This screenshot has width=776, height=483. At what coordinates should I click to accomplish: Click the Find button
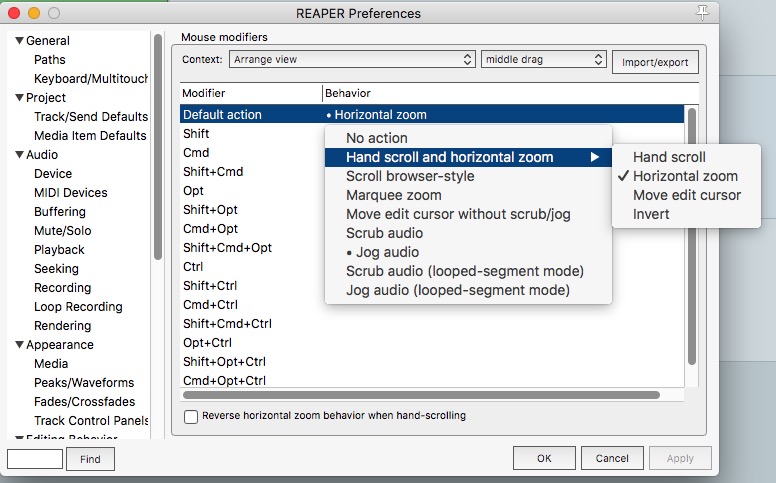(90, 459)
